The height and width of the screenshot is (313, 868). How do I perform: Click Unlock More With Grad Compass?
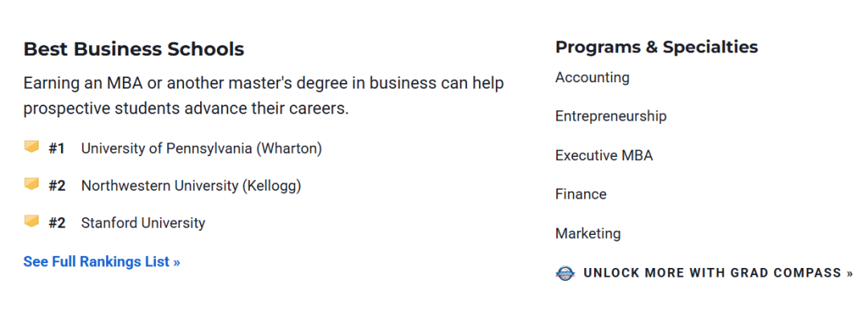click(x=718, y=273)
